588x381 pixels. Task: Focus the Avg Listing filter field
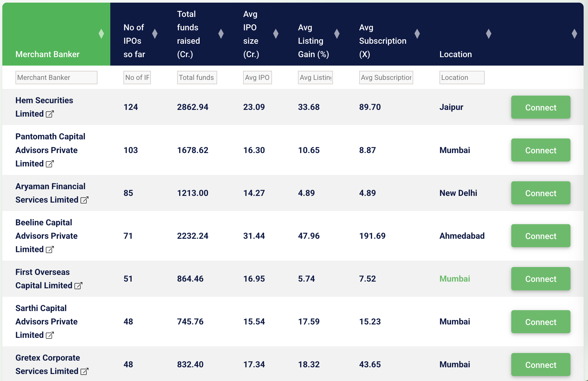point(315,78)
